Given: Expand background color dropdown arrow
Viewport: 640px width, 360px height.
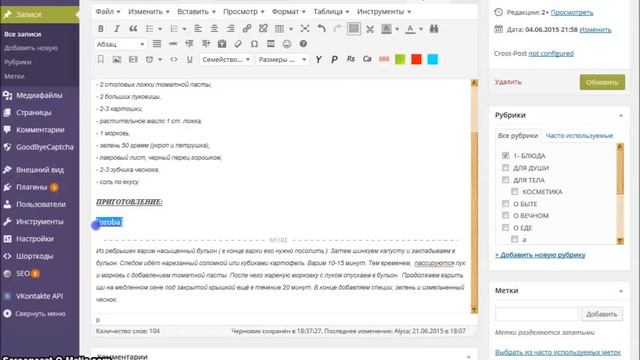Looking at the screenshot, I should click(x=397, y=29).
